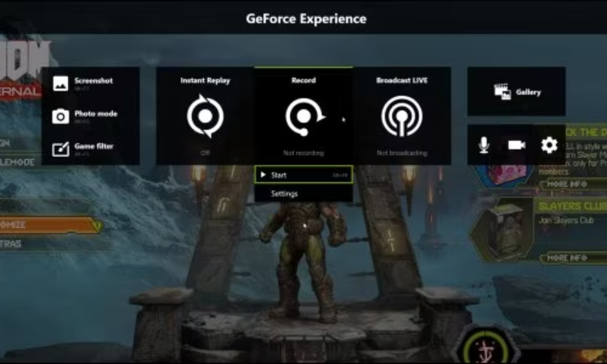Click the Instant Replay heading
The height and width of the screenshot is (364, 607).
coord(206,80)
